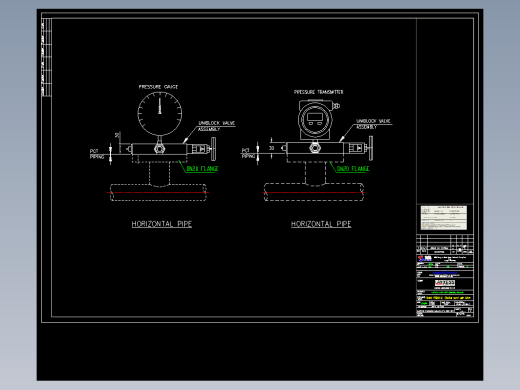
Task: Click the white client logo stamp in title block
Action: (x=445, y=283)
